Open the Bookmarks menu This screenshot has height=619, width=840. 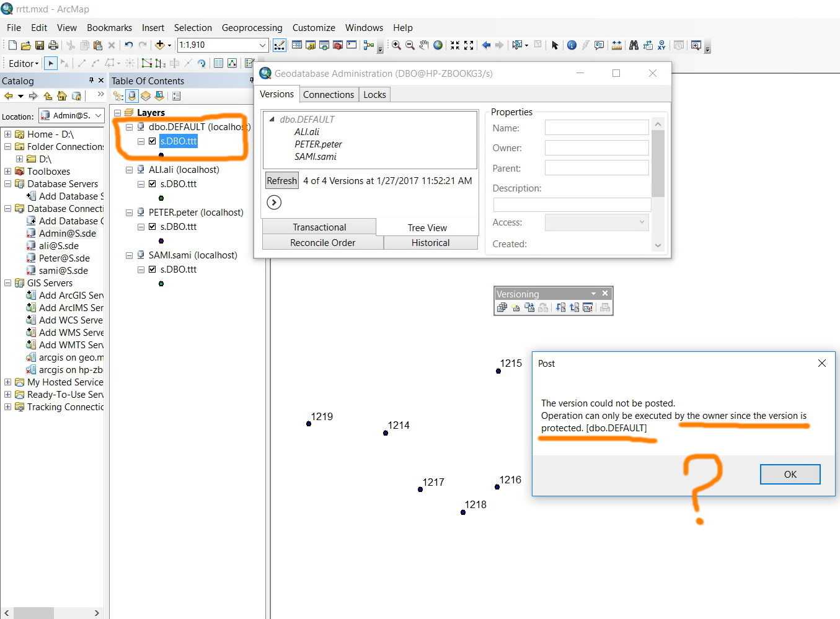pos(109,28)
